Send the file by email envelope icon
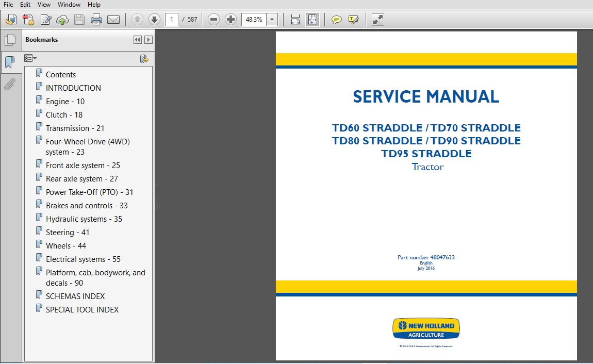The width and height of the screenshot is (593, 364). (113, 20)
